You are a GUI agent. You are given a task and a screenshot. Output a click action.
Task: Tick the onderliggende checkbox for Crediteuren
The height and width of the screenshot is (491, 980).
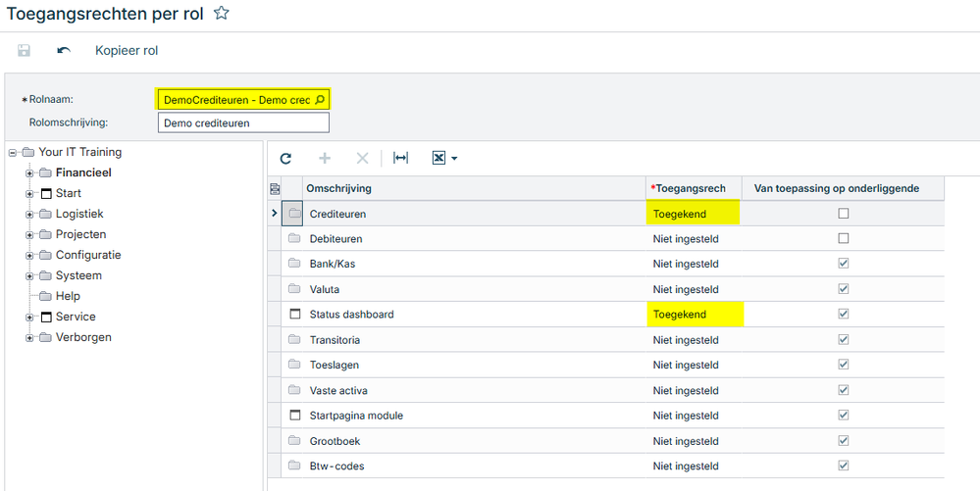point(843,214)
